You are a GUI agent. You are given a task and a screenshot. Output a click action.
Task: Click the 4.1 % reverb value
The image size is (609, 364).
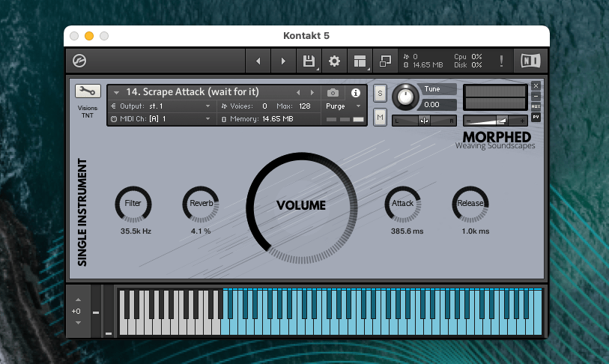tap(201, 231)
